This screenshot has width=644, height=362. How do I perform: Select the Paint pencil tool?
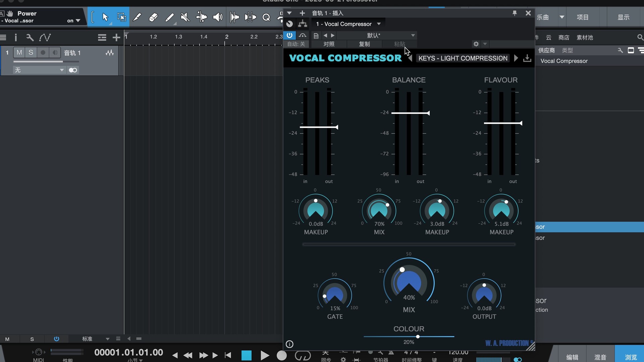coord(170,17)
